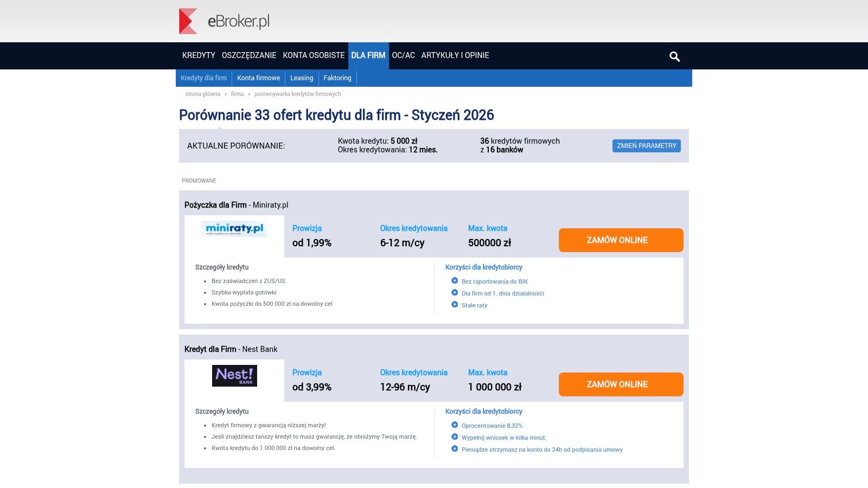
Task: Click plus icon beside Oprocentowanie 8,32%
Action: [455, 425]
